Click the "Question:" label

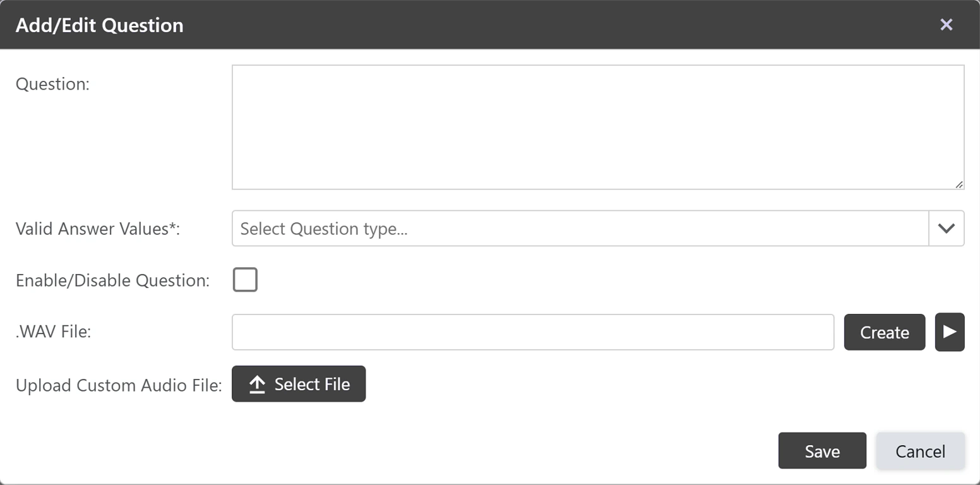point(52,84)
